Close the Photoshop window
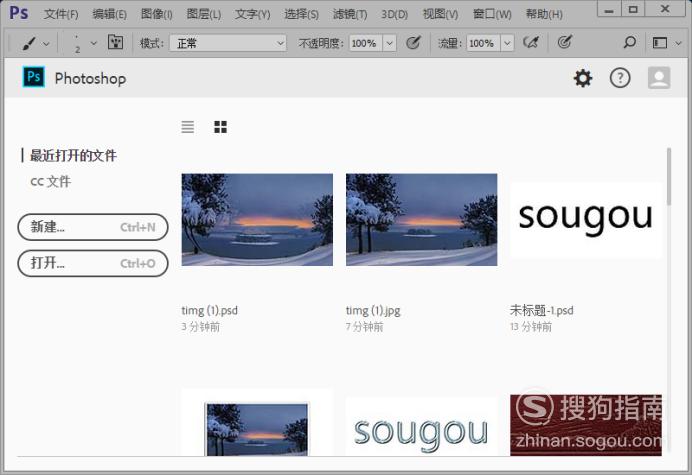Image resolution: width=692 pixels, height=475 pixels. coord(666,10)
